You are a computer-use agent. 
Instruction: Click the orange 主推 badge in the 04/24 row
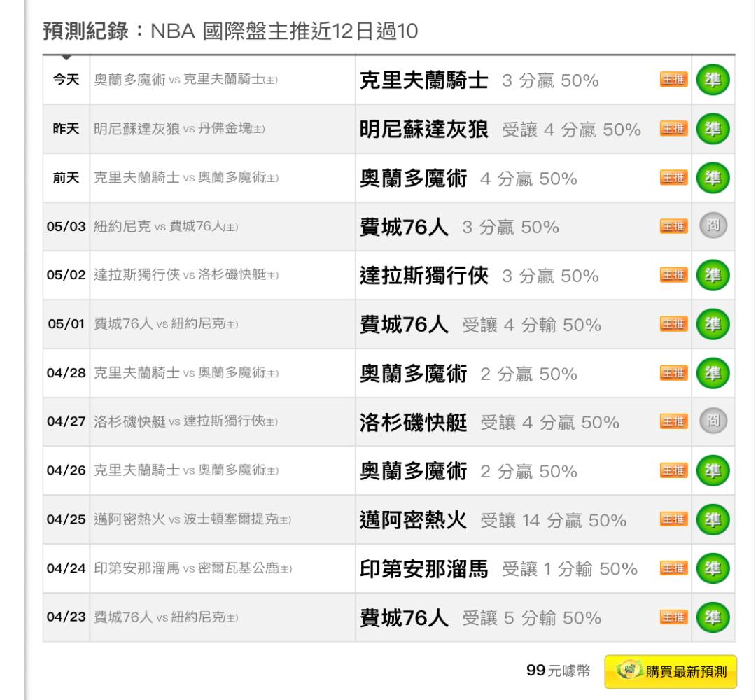click(x=673, y=568)
